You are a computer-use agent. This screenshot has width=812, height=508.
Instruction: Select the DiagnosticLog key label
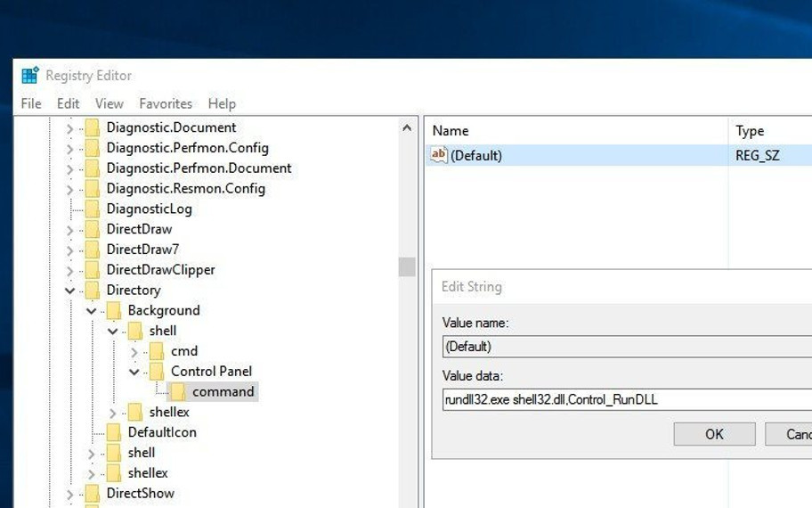click(x=150, y=209)
